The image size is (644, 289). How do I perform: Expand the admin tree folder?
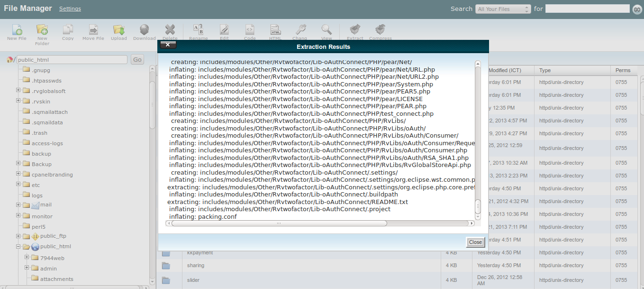[27, 268]
